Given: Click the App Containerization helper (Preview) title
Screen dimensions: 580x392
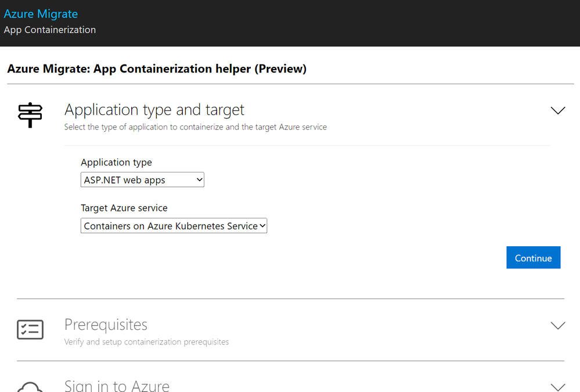Looking at the screenshot, I should (157, 69).
